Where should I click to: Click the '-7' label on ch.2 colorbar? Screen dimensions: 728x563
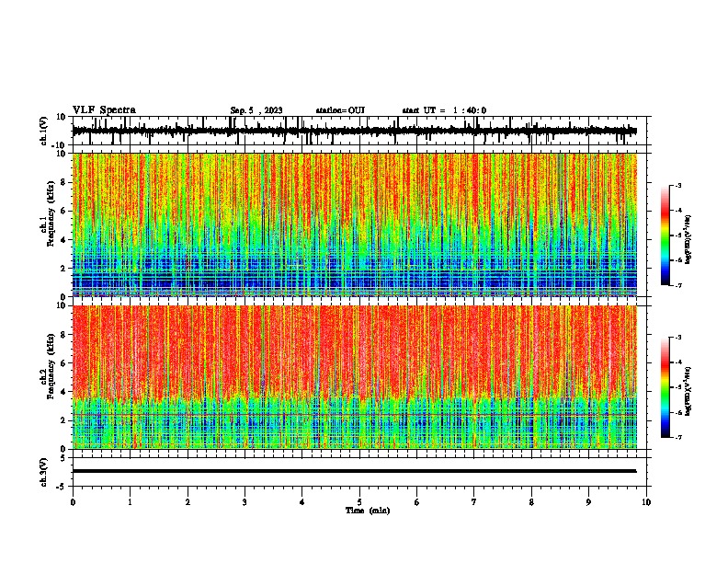(x=677, y=437)
